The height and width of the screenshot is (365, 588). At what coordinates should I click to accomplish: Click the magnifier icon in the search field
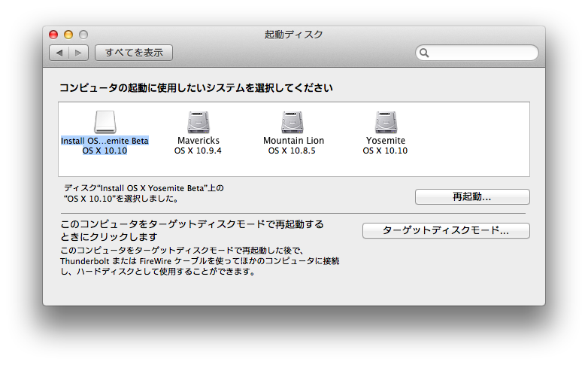coord(424,53)
